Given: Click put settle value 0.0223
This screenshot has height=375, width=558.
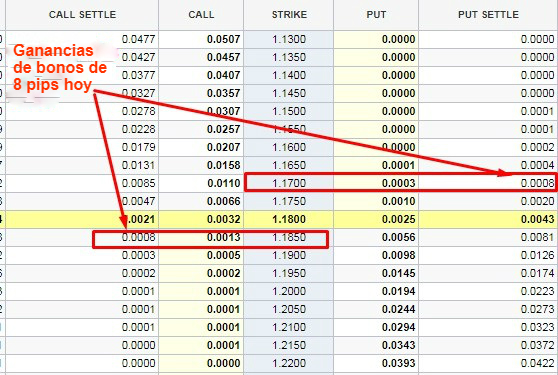Looking at the screenshot, I should [x=537, y=291].
